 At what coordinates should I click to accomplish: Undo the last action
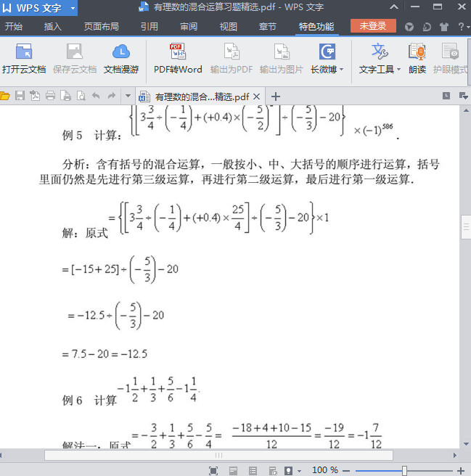pyautogui.click(x=96, y=96)
